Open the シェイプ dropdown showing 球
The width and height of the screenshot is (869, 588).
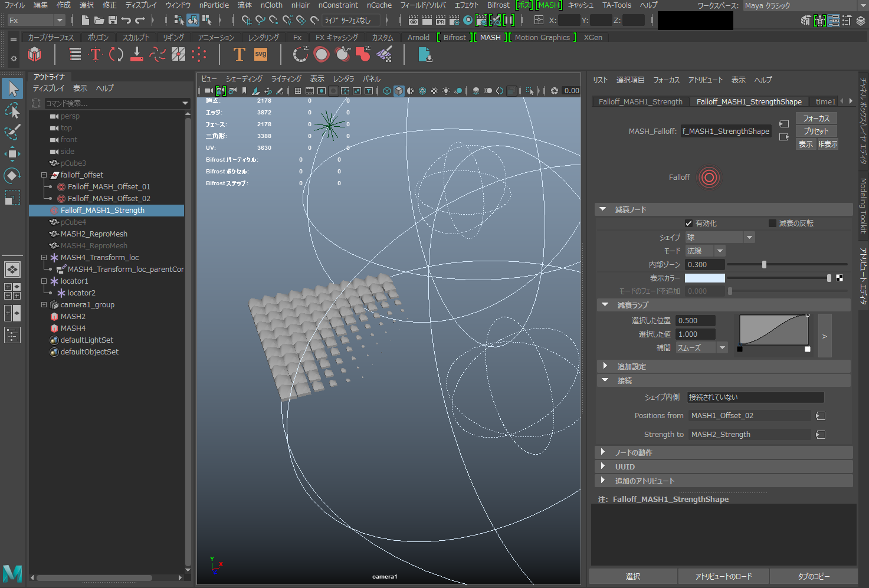(x=720, y=237)
